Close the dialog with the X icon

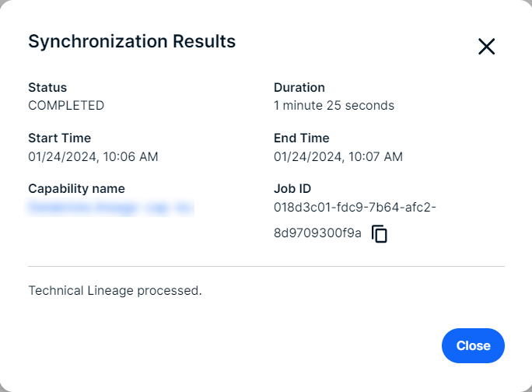[x=486, y=47]
